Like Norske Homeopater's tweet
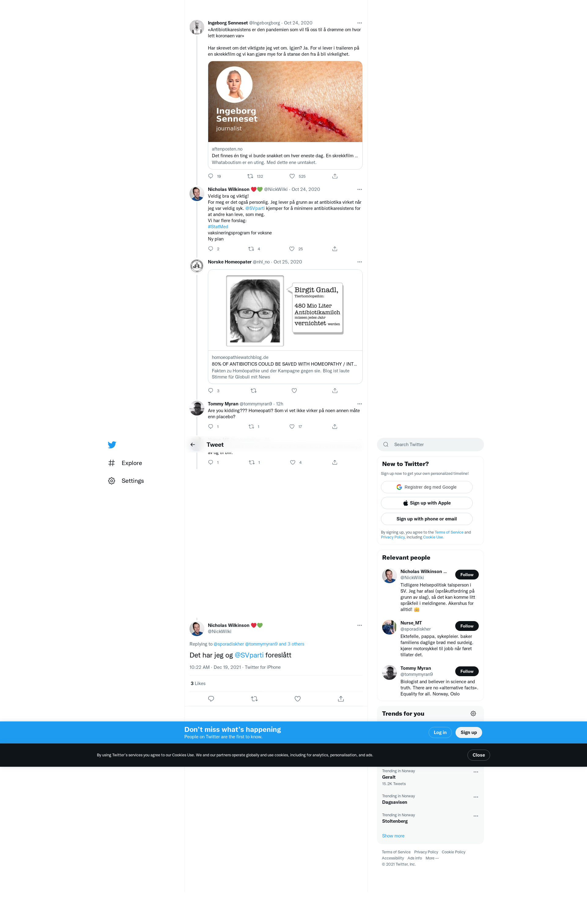This screenshot has height=924, width=587. pos(294,391)
